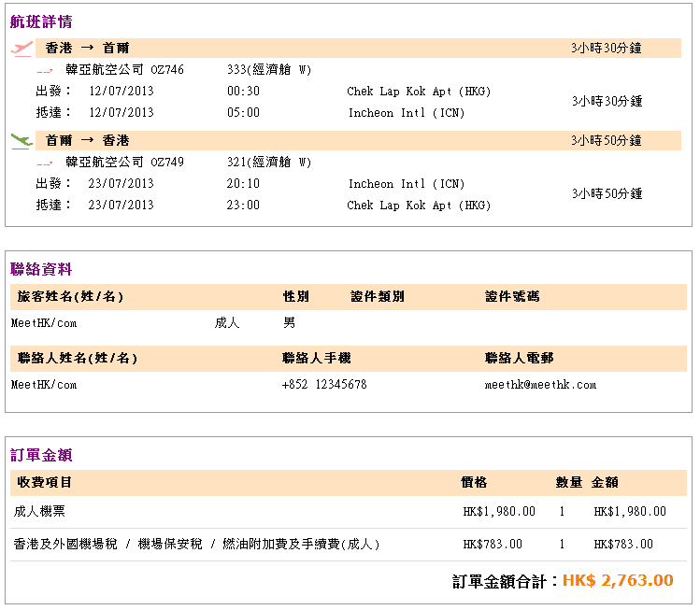700x610 pixels.
Task: Click the 00:30 departure time
Action: click(x=243, y=92)
